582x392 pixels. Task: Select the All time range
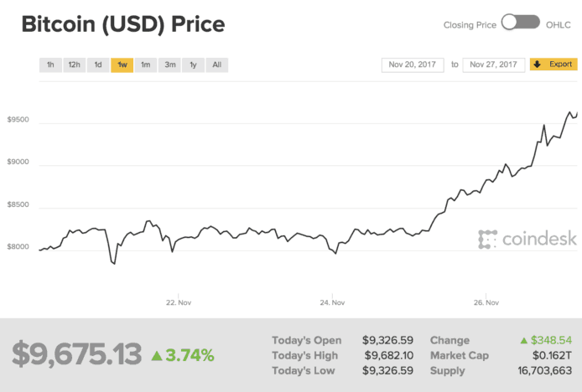(216, 64)
